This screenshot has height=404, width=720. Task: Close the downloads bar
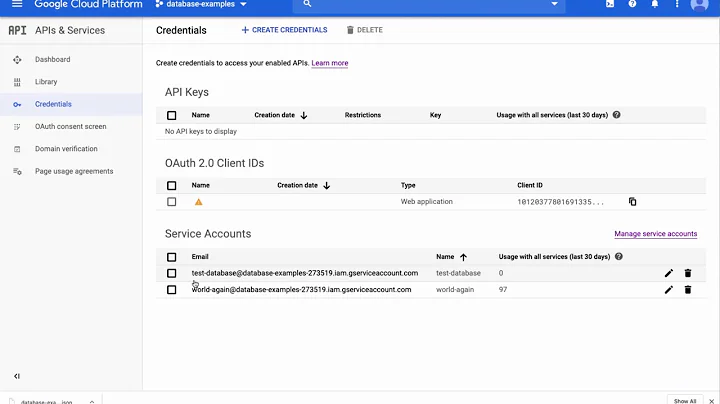point(711,401)
